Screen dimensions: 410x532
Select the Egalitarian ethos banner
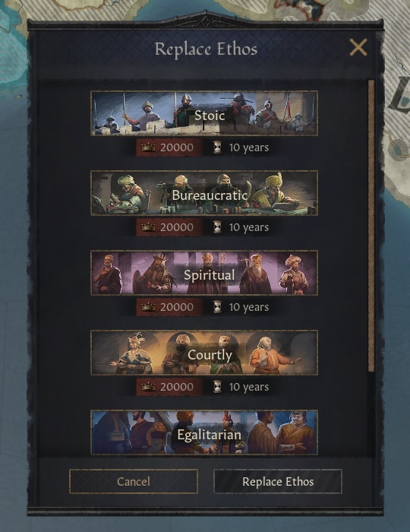click(204, 432)
